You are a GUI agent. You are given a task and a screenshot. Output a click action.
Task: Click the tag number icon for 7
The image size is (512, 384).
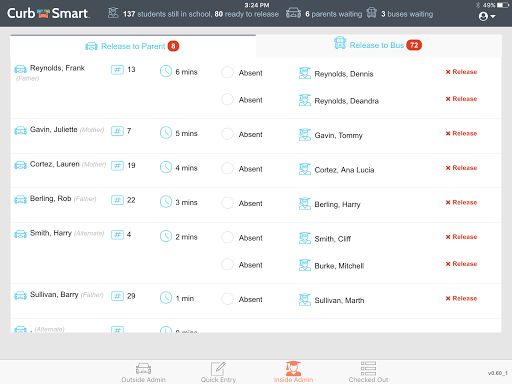117,131
